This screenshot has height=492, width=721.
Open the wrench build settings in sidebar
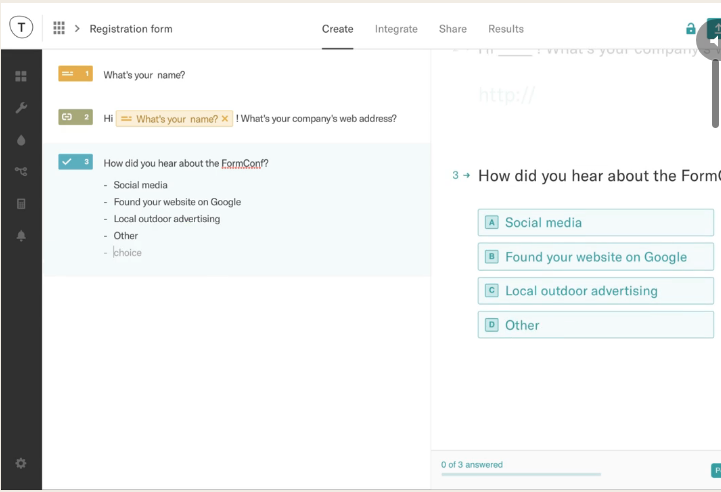(21, 108)
